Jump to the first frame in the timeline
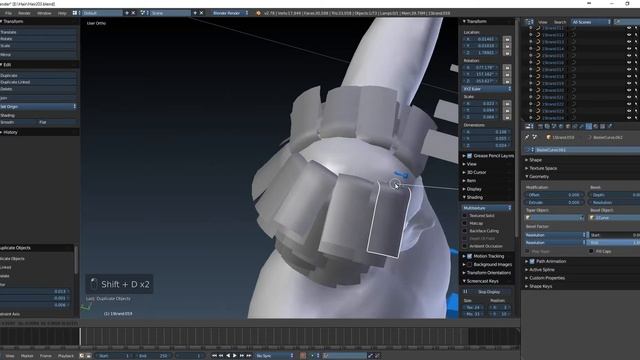This screenshot has width=640, height=360. click(214, 356)
